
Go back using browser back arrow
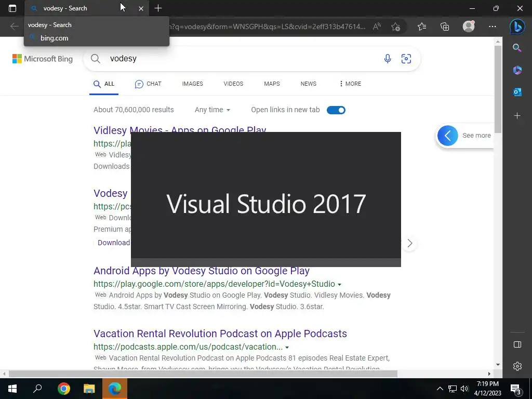point(14,26)
